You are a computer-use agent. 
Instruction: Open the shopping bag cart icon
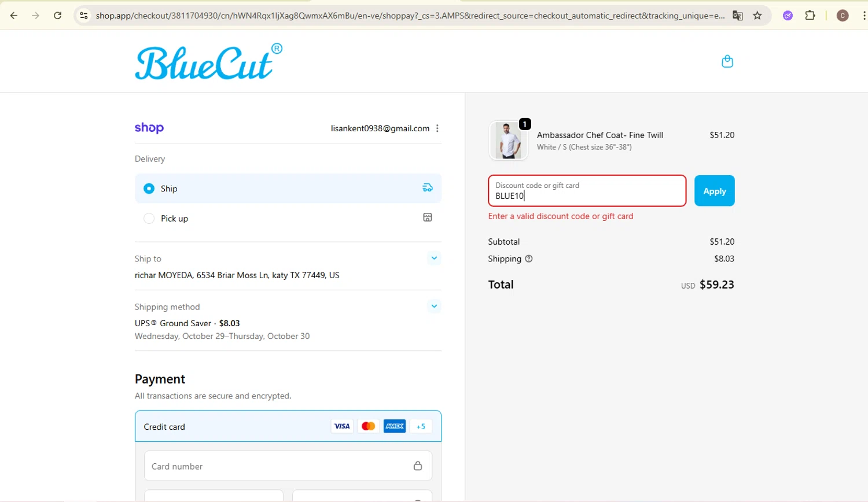[x=727, y=61]
